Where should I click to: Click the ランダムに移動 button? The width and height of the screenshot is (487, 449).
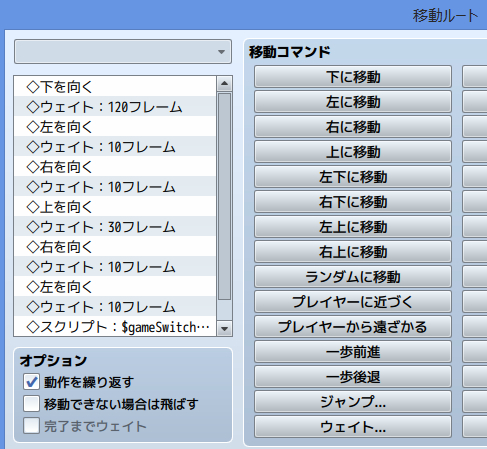click(x=353, y=277)
